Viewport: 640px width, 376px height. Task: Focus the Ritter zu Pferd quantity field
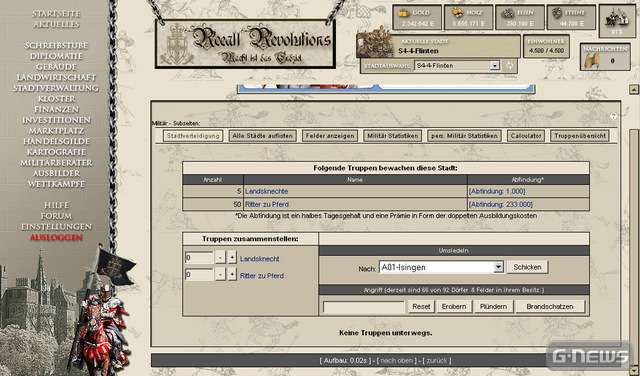(199, 275)
